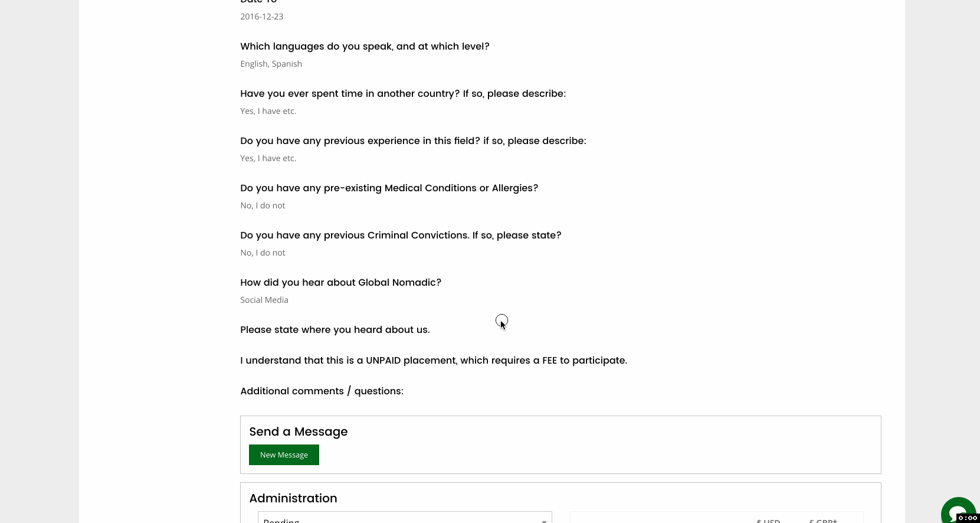The image size is (980, 523).
Task: Click the Please state where you heard label
Action: click(335, 329)
